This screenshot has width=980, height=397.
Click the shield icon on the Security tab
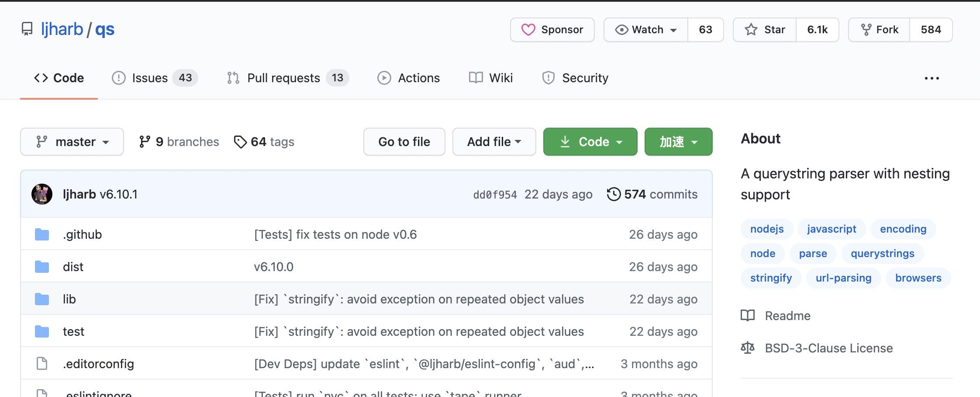pyautogui.click(x=549, y=78)
